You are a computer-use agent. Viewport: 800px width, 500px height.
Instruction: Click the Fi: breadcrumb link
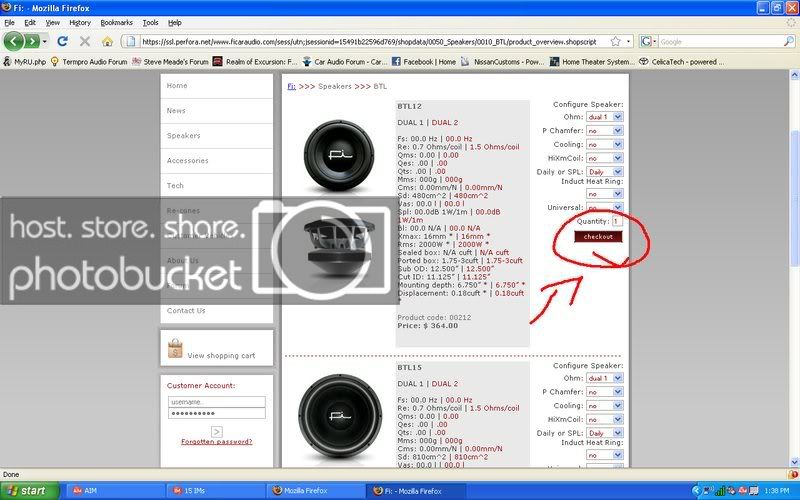pos(291,86)
